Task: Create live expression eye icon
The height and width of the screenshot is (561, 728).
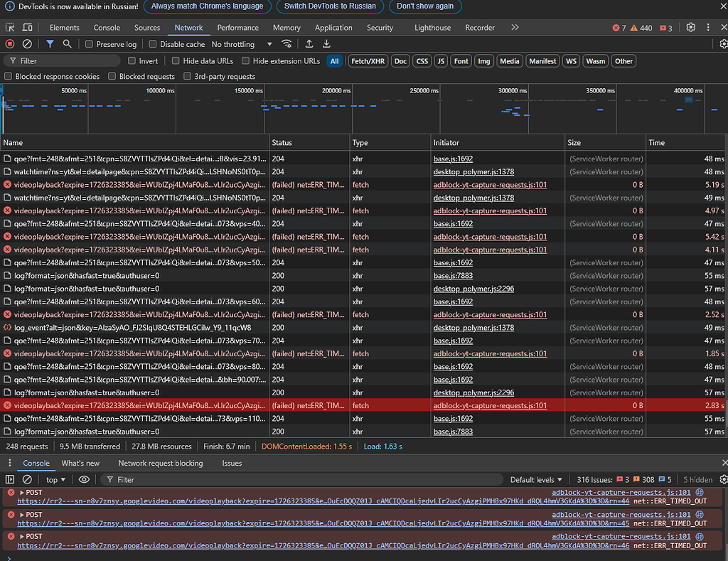Action: tap(84, 480)
